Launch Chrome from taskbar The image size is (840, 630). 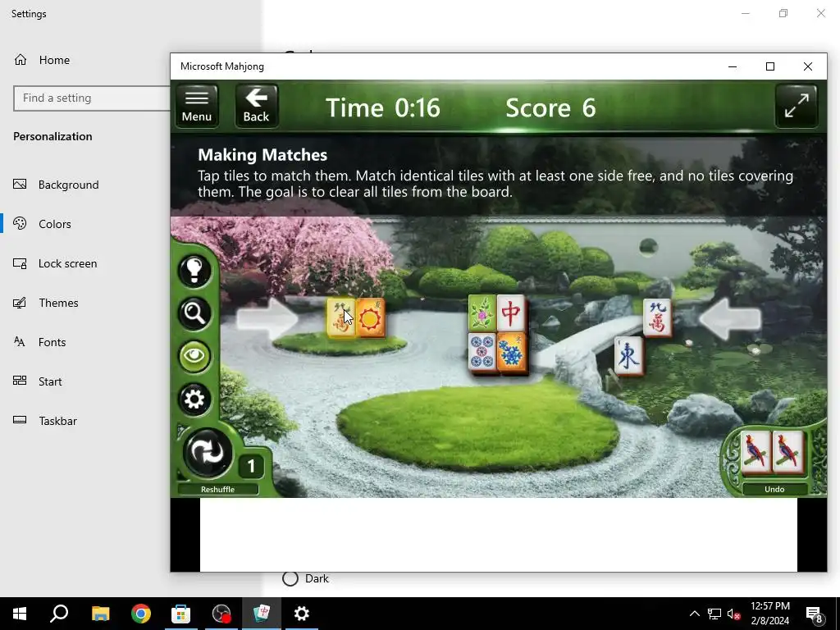(141, 614)
